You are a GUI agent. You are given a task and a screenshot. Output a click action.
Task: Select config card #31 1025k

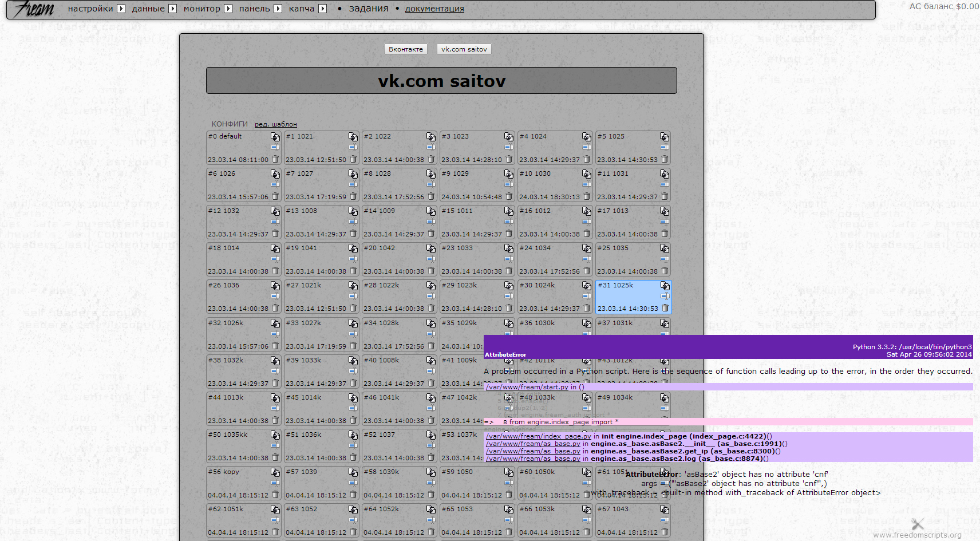633,297
